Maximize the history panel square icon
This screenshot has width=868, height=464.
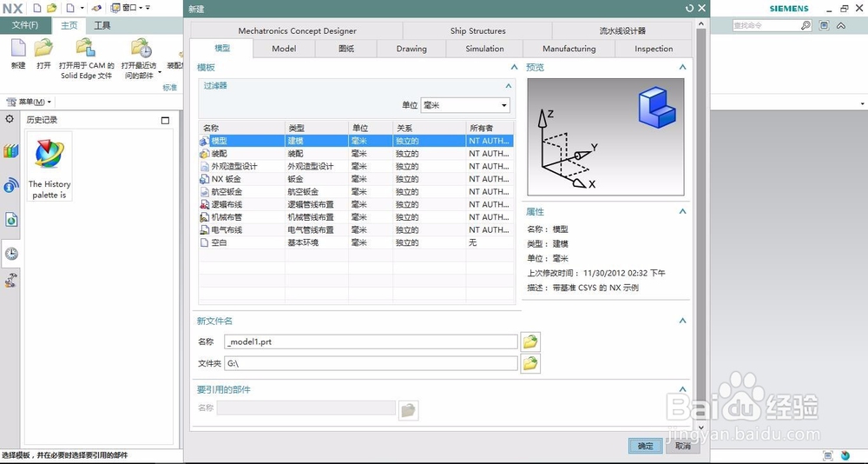165,120
